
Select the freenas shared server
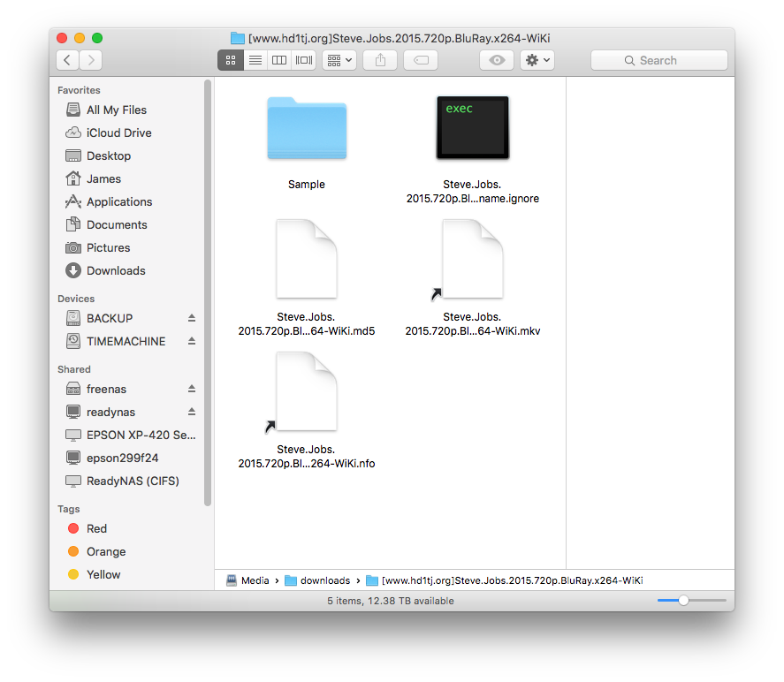click(96, 390)
